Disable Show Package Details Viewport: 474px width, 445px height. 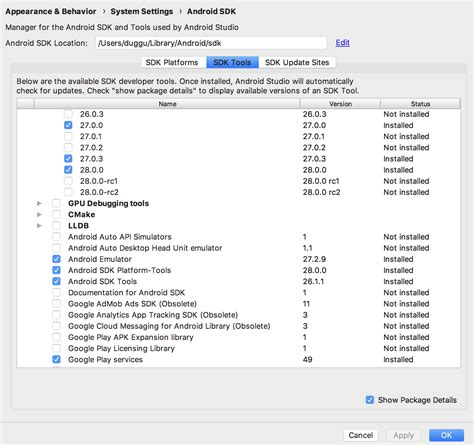[370, 400]
